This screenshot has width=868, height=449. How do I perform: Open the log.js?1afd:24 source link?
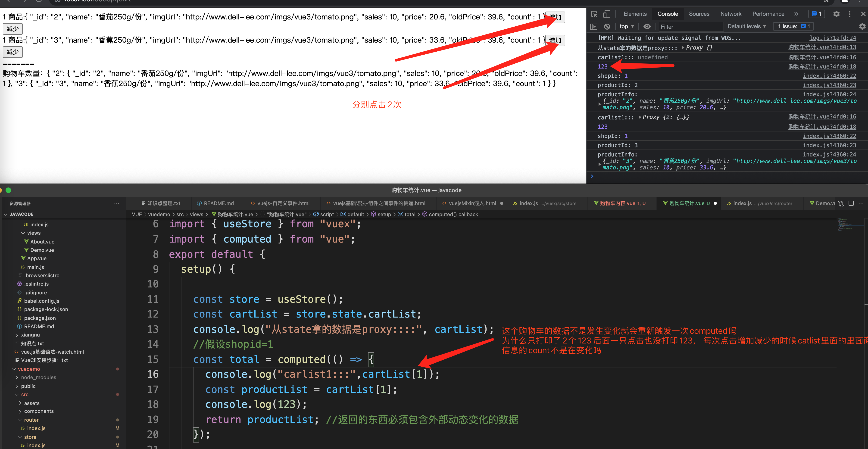(x=833, y=38)
